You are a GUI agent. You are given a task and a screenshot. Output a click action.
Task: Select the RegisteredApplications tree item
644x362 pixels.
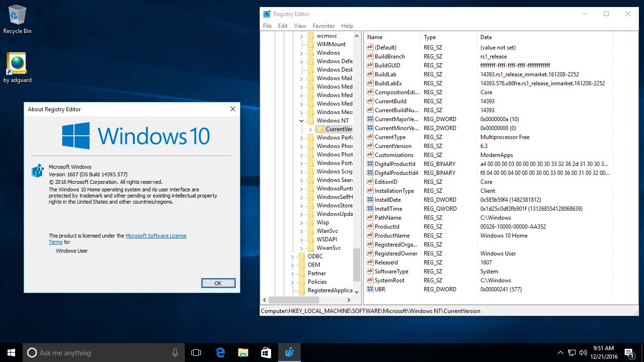pyautogui.click(x=330, y=290)
